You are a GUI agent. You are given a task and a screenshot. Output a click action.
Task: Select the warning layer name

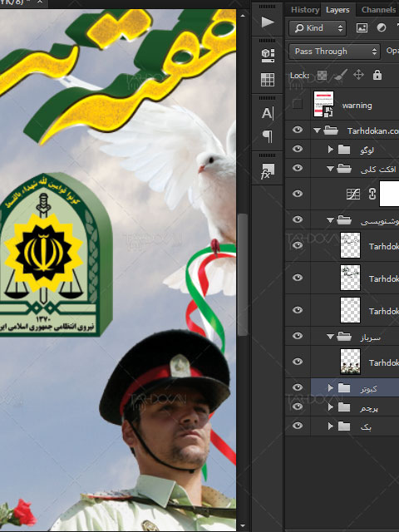(x=357, y=106)
